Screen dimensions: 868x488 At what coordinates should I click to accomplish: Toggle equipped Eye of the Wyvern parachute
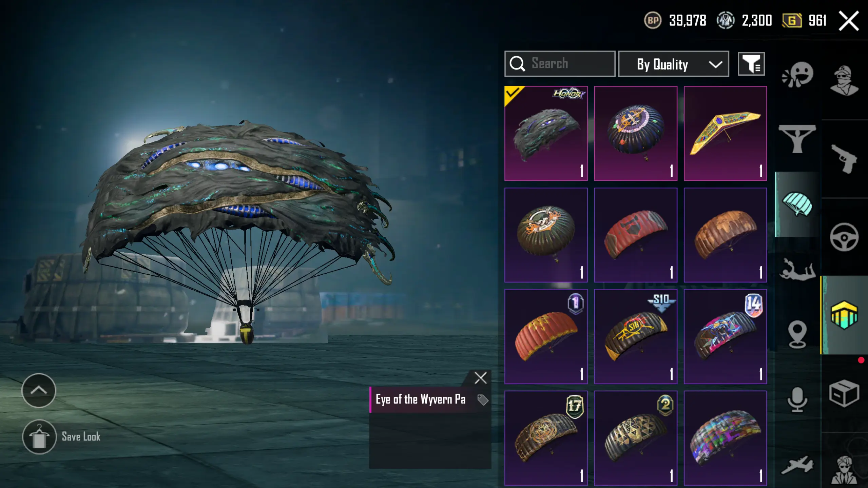(546, 133)
